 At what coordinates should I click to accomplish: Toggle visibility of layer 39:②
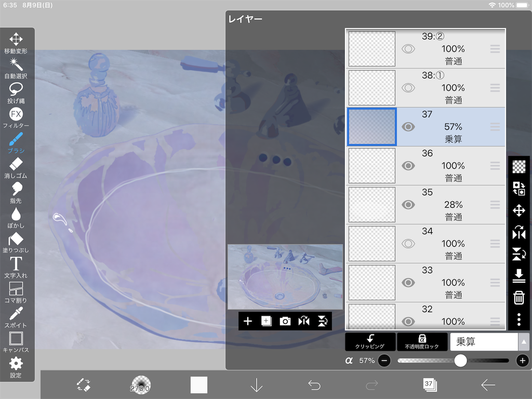click(x=408, y=49)
